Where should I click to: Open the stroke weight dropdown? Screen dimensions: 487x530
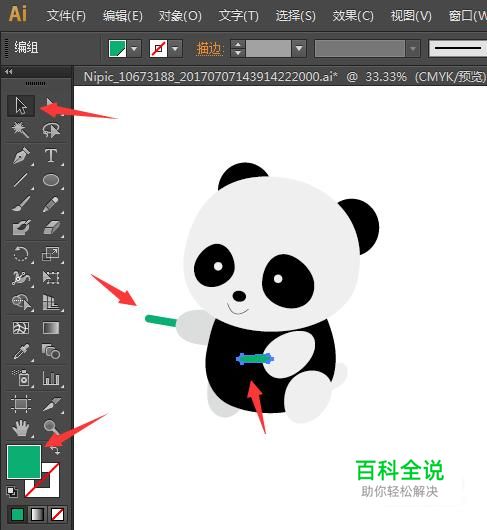pyautogui.click(x=299, y=49)
